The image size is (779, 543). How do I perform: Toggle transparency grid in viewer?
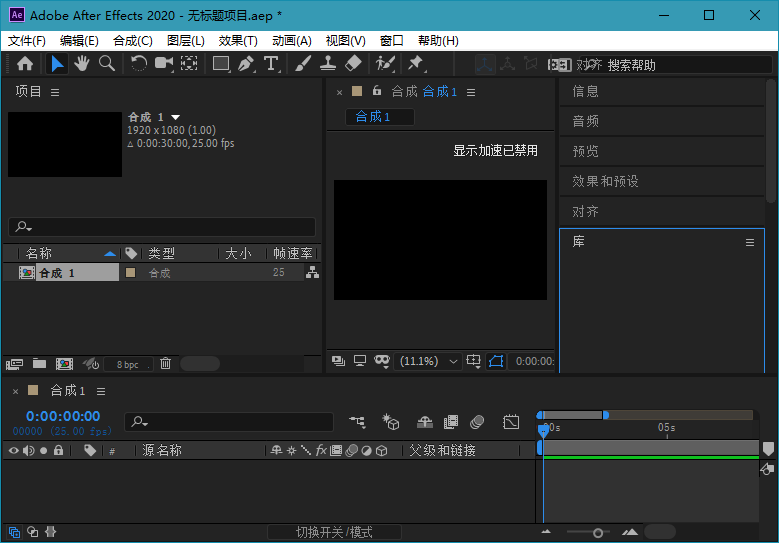(x=497, y=361)
